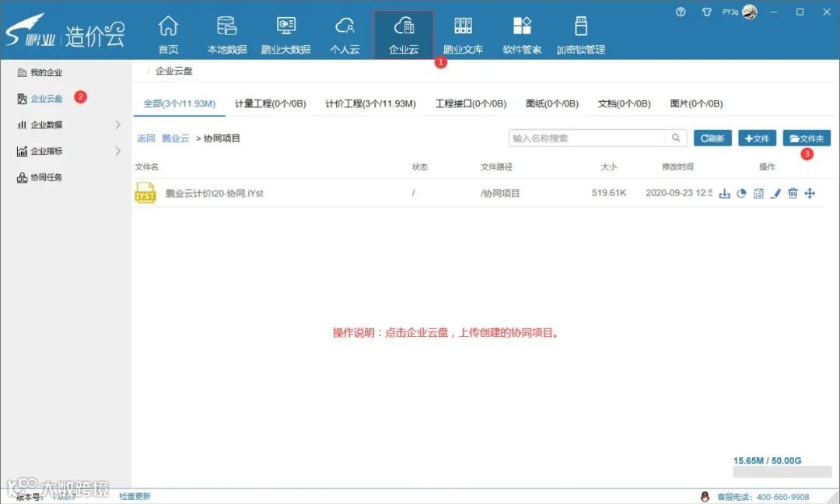840x504 pixels.
Task: Switch to 工程接口(0个/0B) tab
Action: coord(471,103)
